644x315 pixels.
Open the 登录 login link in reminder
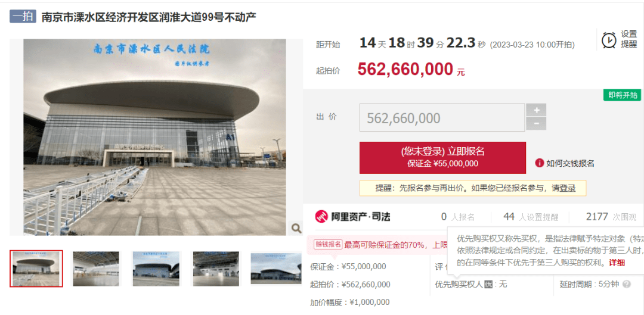[x=567, y=188]
